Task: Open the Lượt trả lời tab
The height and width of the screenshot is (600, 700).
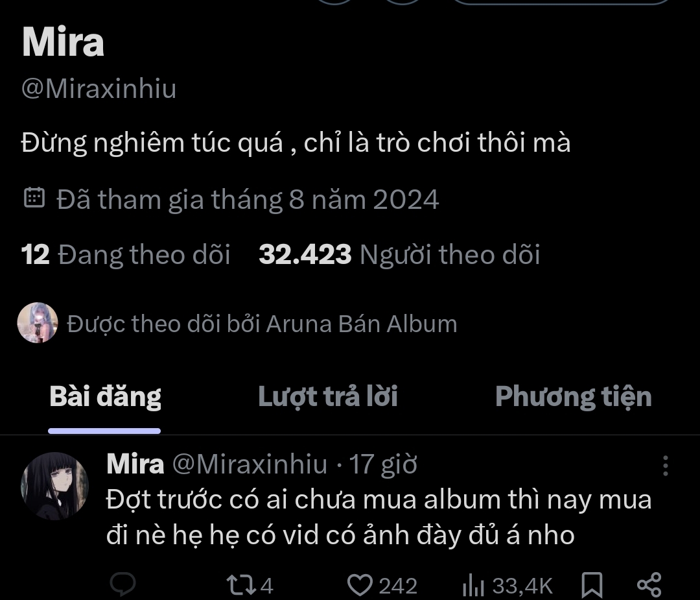Action: pyautogui.click(x=327, y=396)
